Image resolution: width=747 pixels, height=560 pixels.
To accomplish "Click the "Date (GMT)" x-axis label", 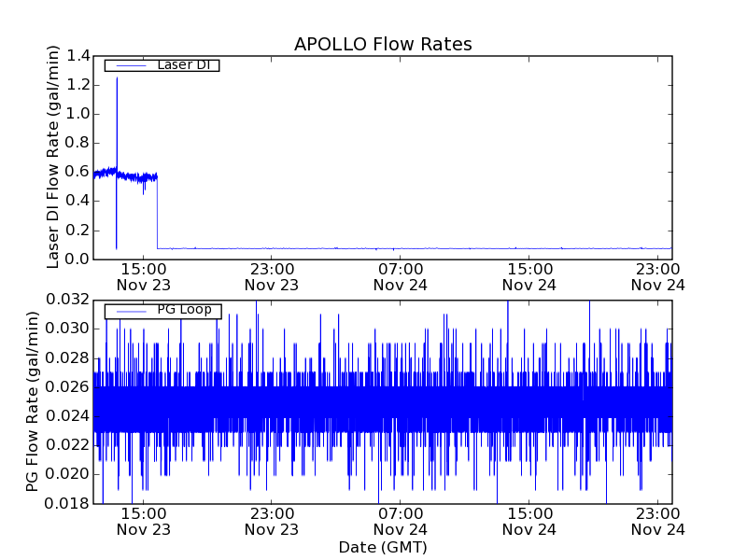I will click(x=383, y=547).
